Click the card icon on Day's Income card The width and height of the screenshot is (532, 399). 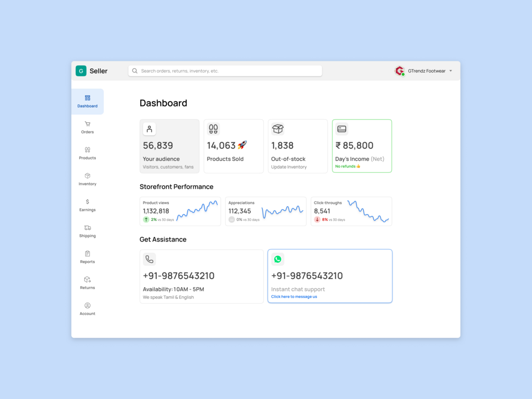[x=341, y=129]
